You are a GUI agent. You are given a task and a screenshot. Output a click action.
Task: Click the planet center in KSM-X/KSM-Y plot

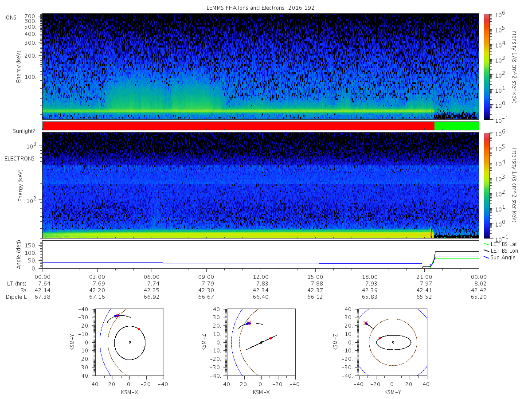[x=129, y=342]
